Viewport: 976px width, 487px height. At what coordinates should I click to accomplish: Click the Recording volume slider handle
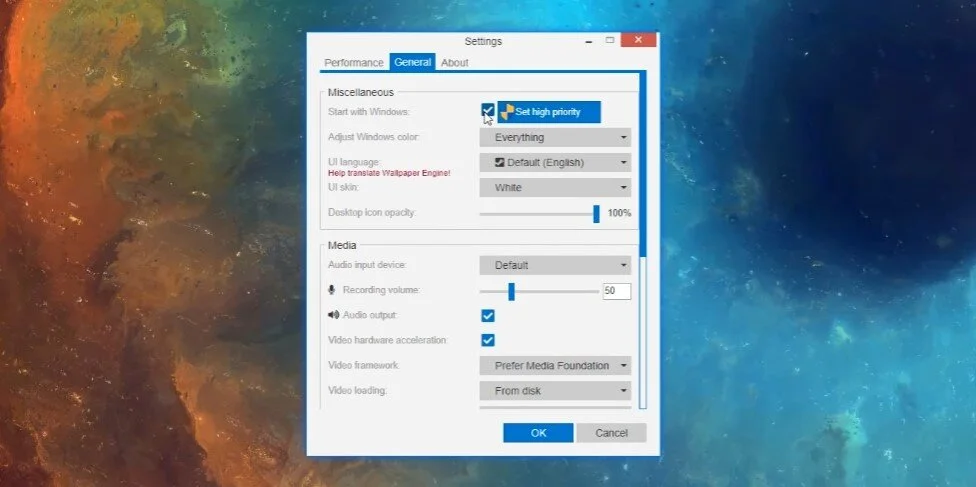(511, 291)
